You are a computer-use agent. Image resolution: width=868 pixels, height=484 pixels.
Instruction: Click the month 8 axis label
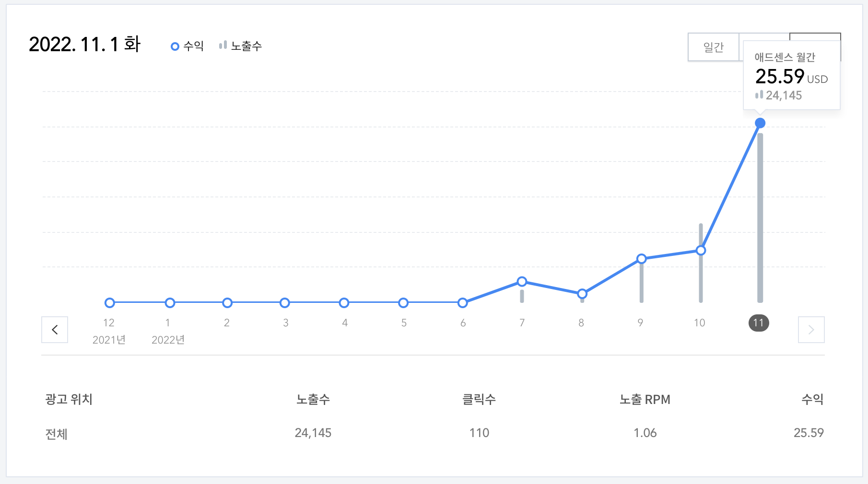(581, 323)
